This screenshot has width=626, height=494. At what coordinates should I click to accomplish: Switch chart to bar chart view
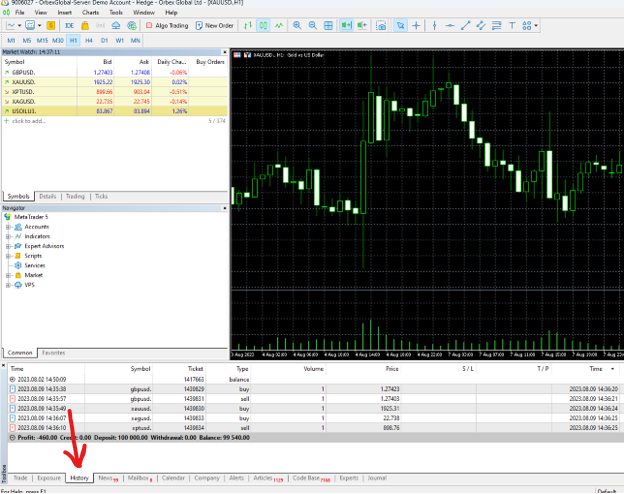(248, 26)
